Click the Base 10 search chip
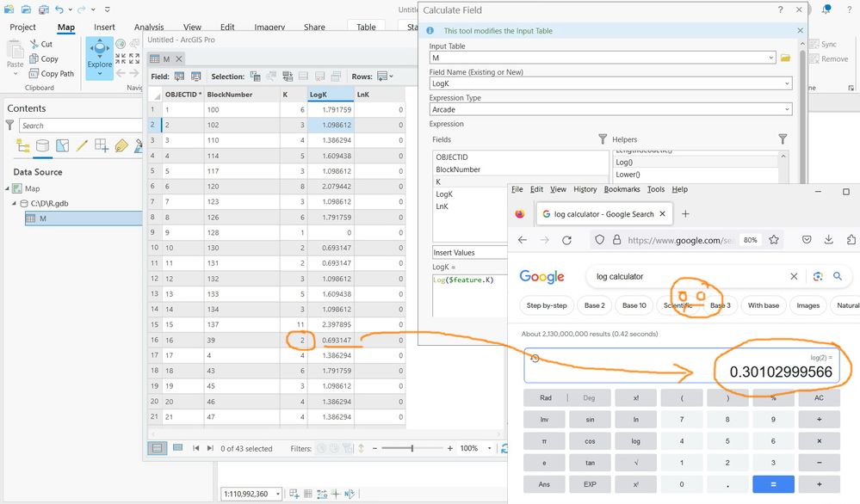The image size is (860, 504). (x=634, y=305)
